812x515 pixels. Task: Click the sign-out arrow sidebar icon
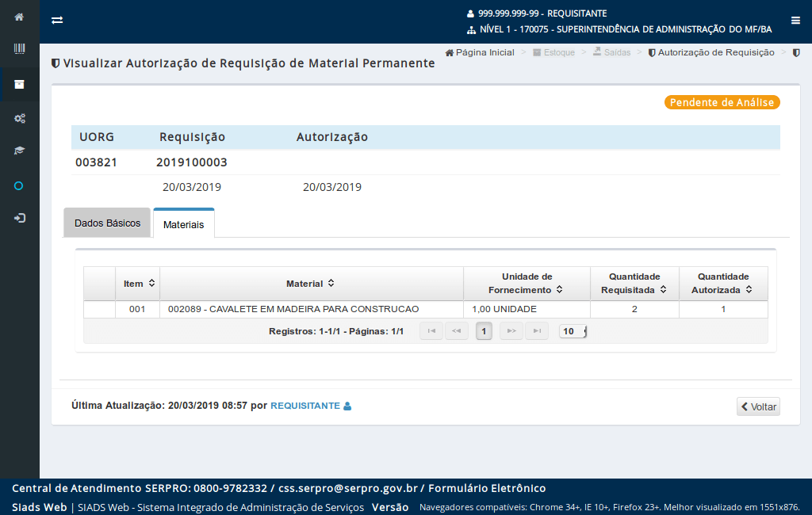[x=19, y=218]
